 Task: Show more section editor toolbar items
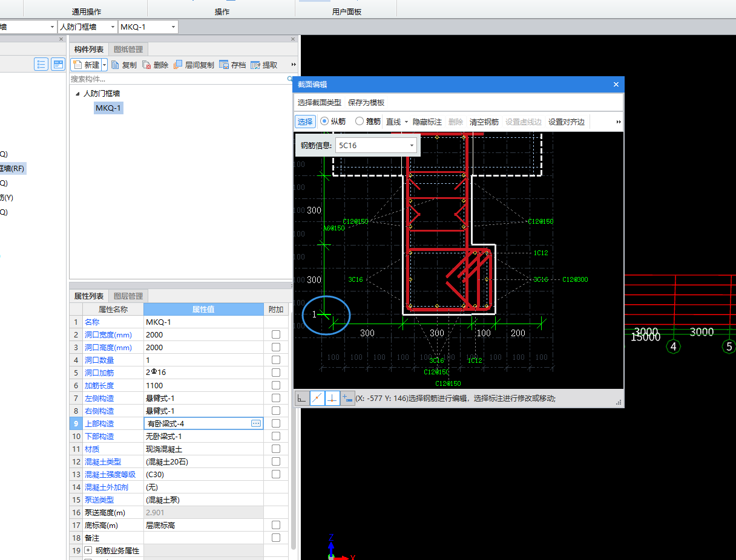pyautogui.click(x=619, y=122)
